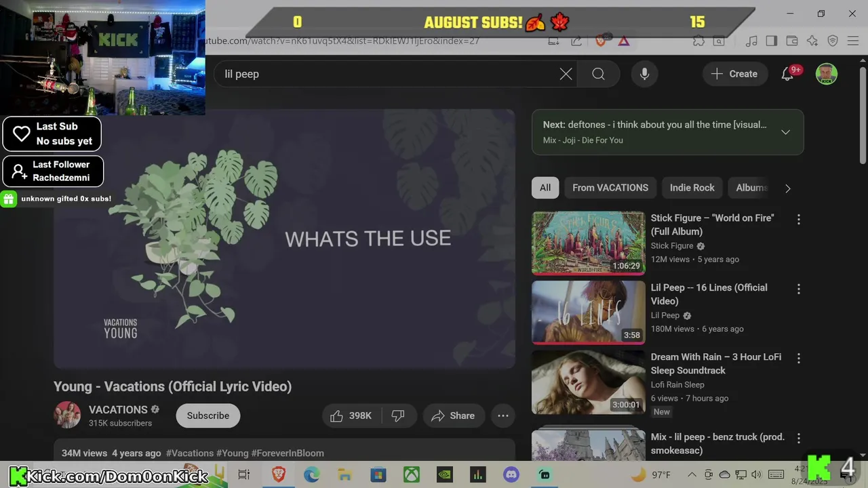Expand the Next playlist queue chevron
The image size is (868, 488).
pyautogui.click(x=785, y=132)
